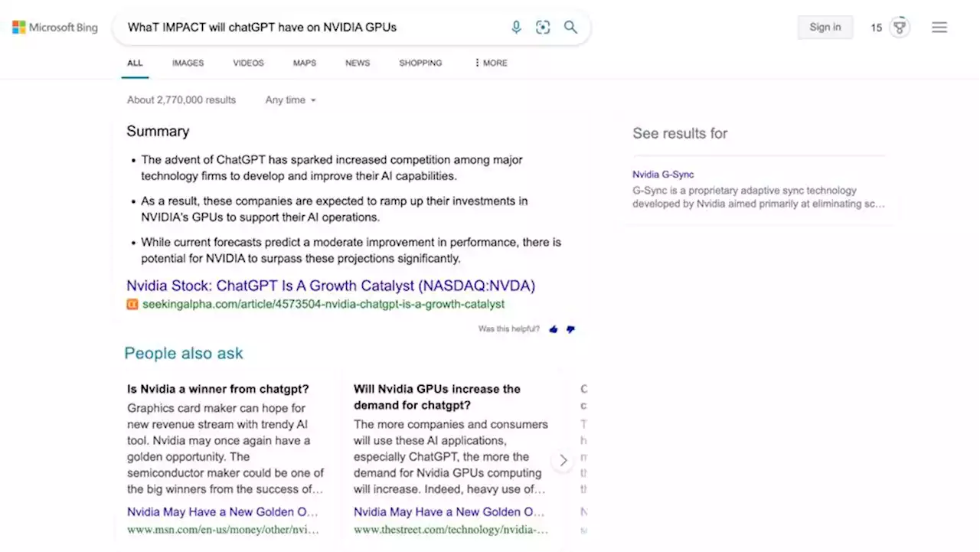Click summary bullet about current forecasts
This screenshot has height=552, width=980.
(351, 250)
